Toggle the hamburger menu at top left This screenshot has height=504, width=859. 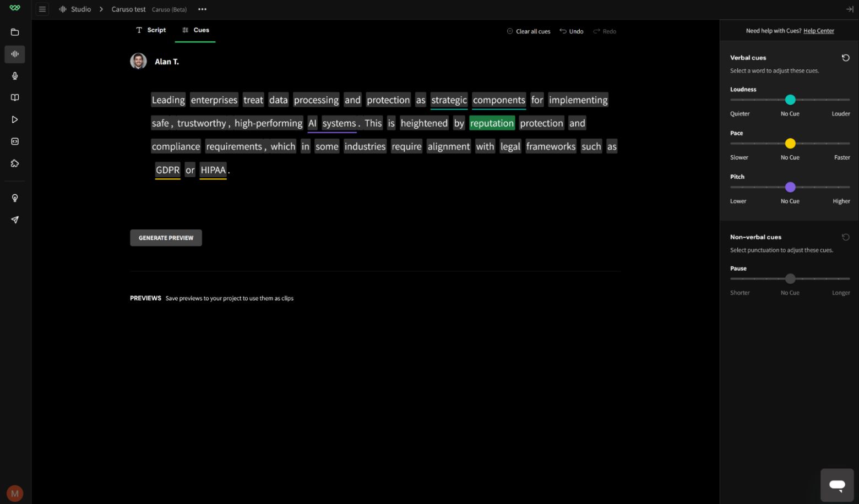point(42,9)
